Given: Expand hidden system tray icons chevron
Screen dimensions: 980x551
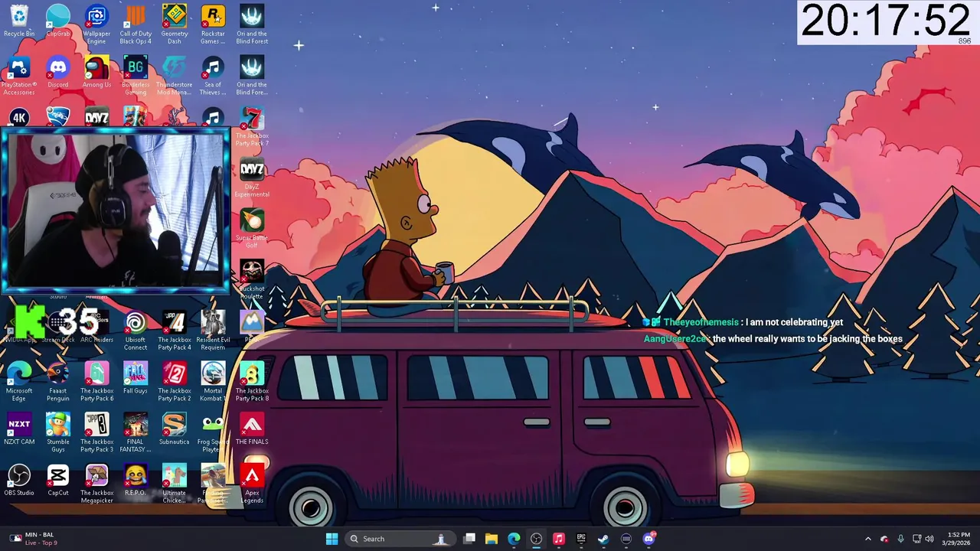Looking at the screenshot, I should click(x=867, y=539).
